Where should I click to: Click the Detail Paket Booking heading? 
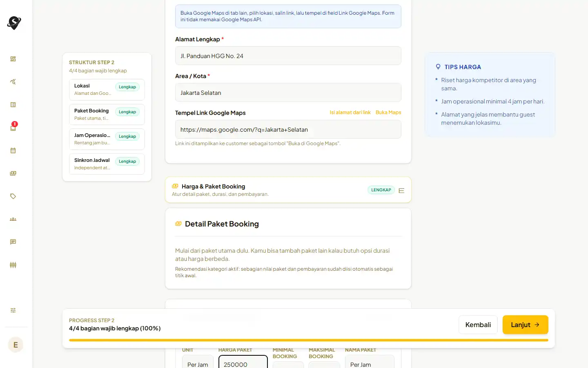click(222, 224)
